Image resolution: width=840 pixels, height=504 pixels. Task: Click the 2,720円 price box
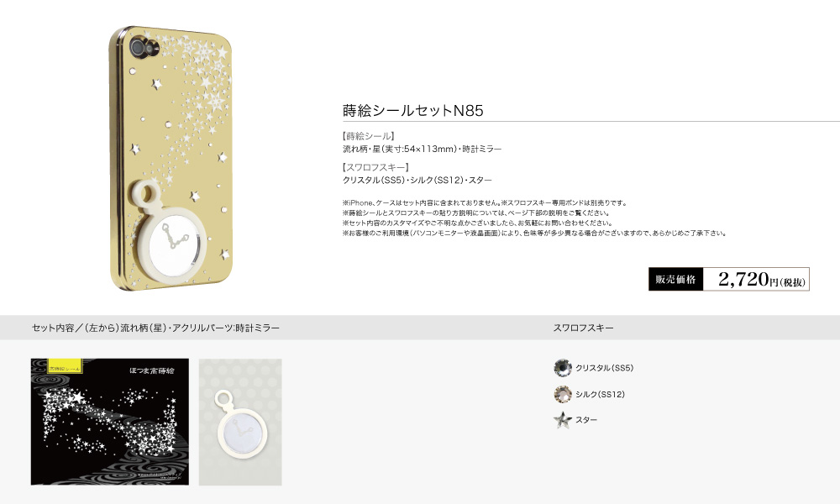pos(756,279)
